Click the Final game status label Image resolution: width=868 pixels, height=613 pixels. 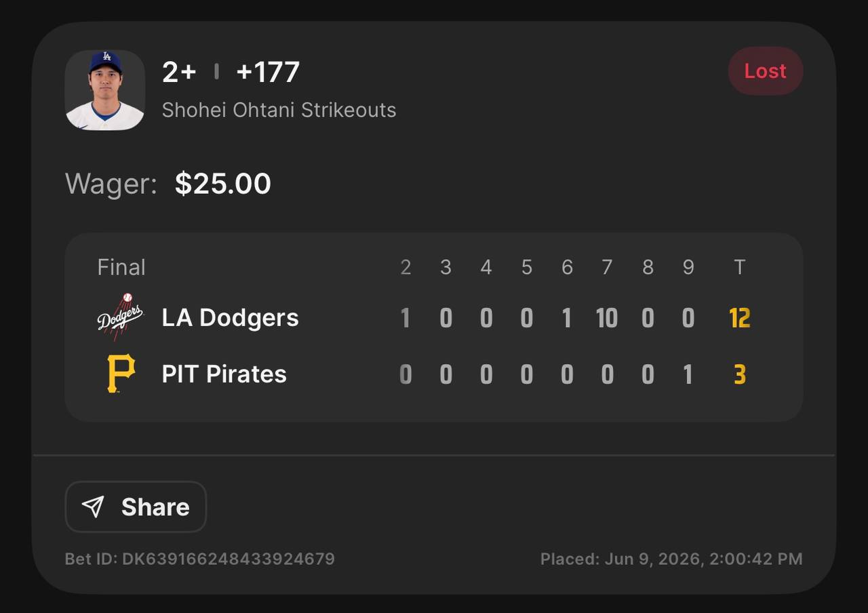click(121, 267)
